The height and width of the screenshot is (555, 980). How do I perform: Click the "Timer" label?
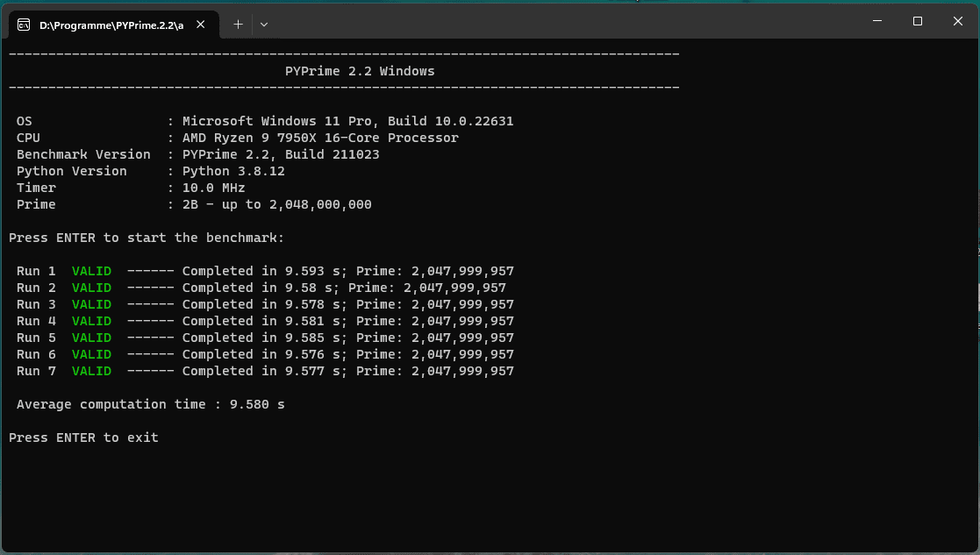pos(36,188)
